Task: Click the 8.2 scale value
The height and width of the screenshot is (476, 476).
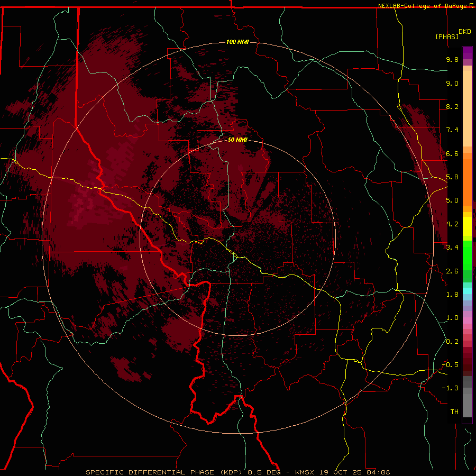Action: coord(452,106)
